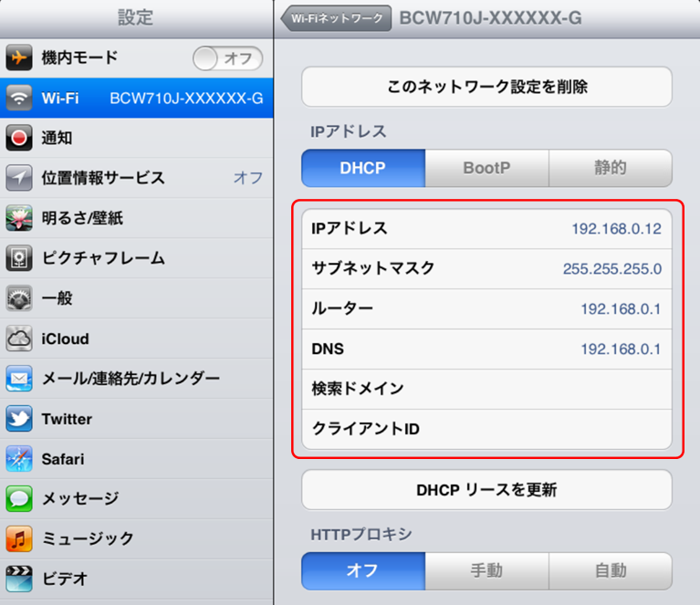Open General settings gear icon
Viewport: 700px width, 605px height.
19,298
